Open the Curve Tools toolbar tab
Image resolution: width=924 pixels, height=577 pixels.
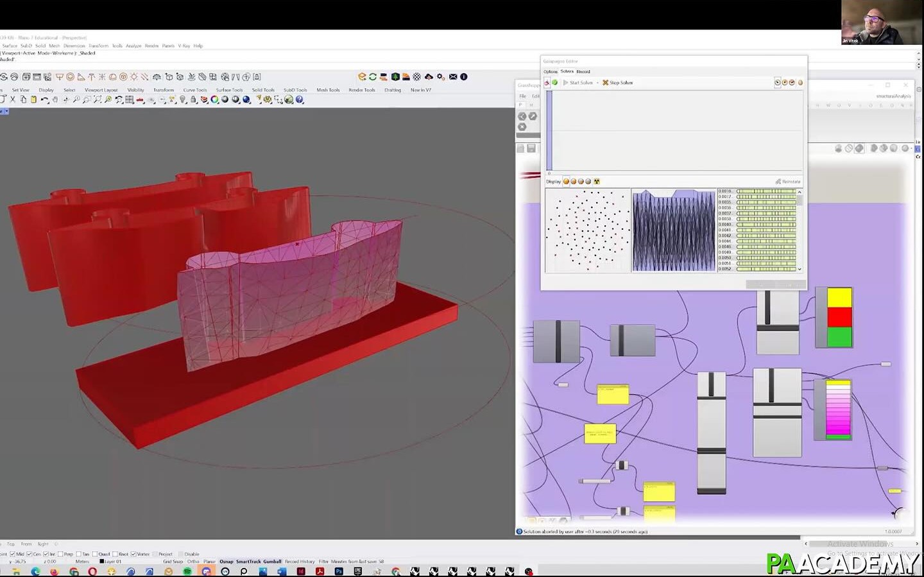195,90
